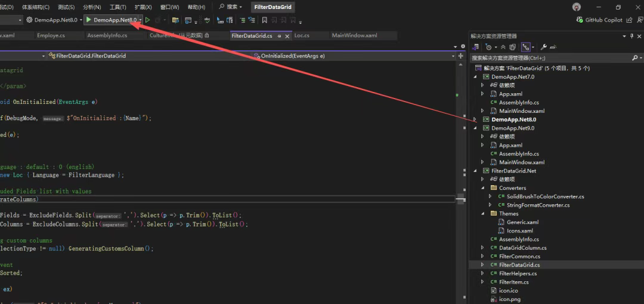Click the Start Without Debugging hollow play icon
The image size is (644, 304).
(148, 20)
